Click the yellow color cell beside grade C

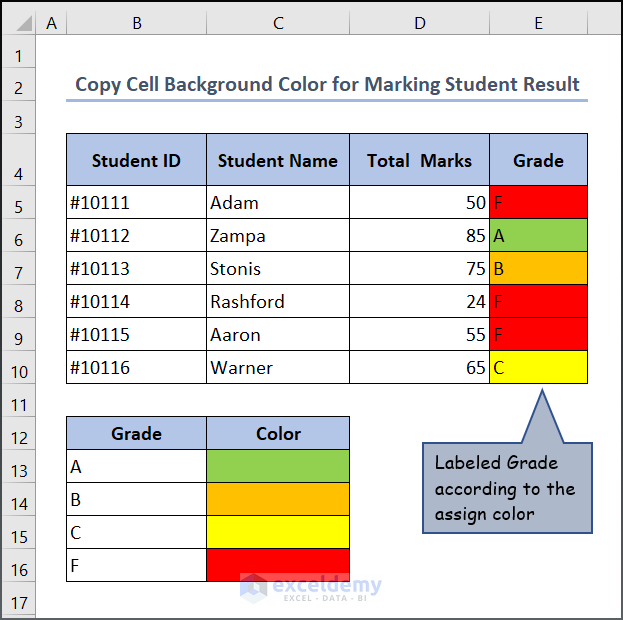pyautogui.click(x=278, y=532)
